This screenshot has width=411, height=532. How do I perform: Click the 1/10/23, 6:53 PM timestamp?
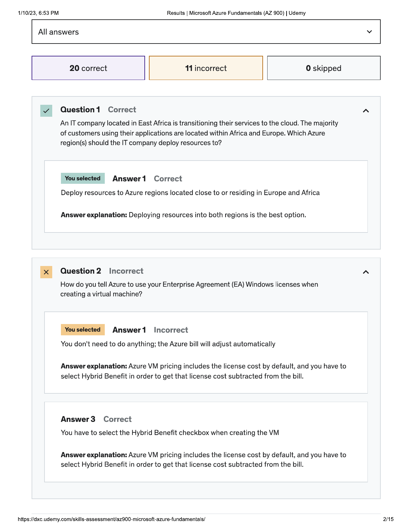click(x=38, y=13)
